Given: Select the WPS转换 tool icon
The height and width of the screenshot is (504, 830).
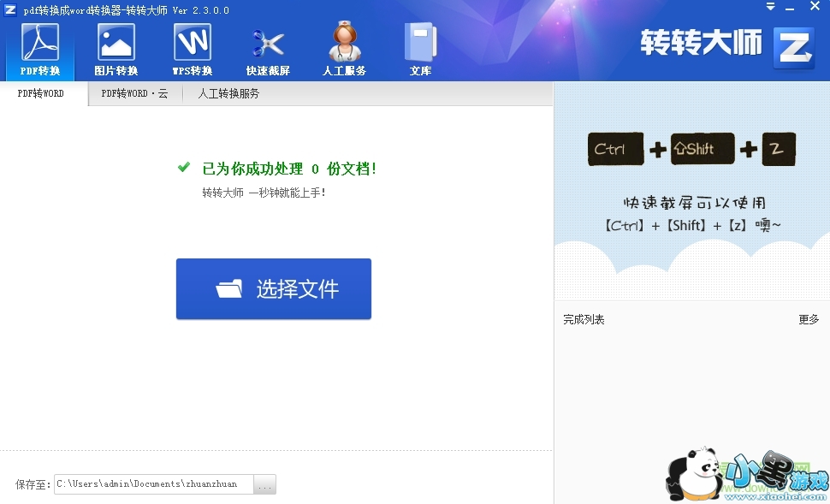Looking at the screenshot, I should 192,50.
